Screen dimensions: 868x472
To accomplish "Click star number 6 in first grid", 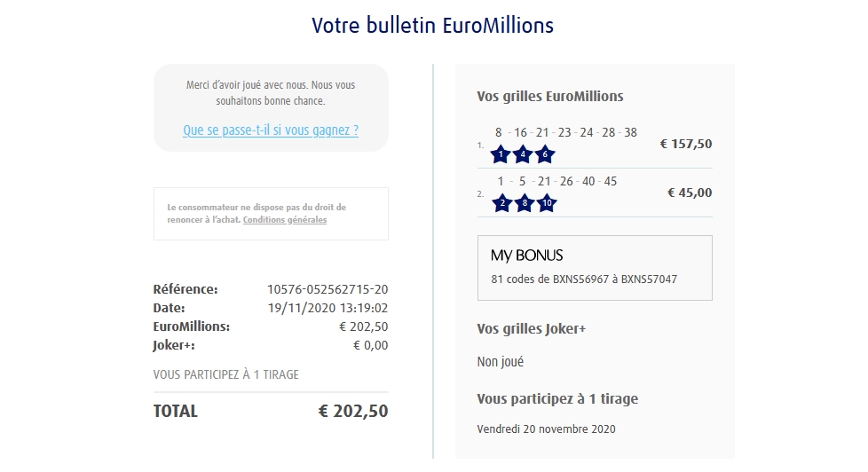I will pos(545,154).
